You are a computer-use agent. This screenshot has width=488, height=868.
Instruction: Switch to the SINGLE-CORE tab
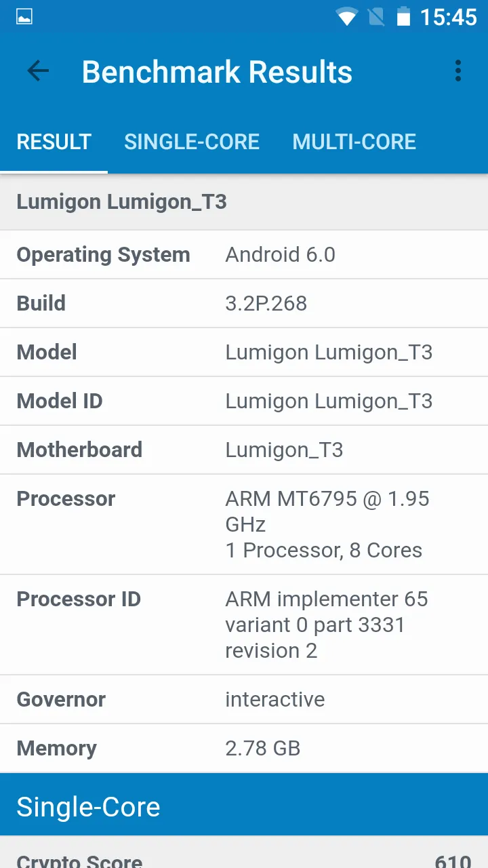pyautogui.click(x=192, y=142)
